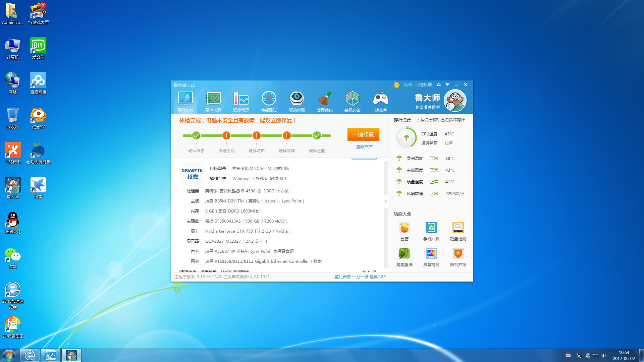Select the 性能测试 tab
Screen dimensions: 644x362
pos(269,102)
